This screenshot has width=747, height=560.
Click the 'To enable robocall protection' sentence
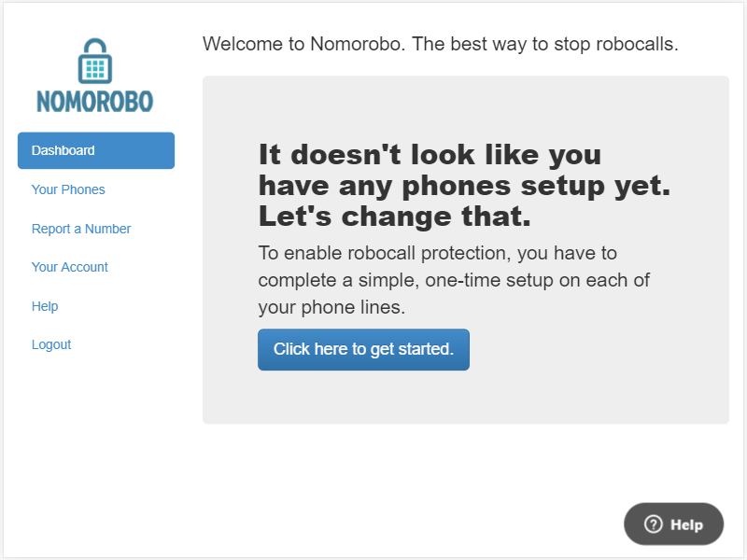tap(384, 253)
